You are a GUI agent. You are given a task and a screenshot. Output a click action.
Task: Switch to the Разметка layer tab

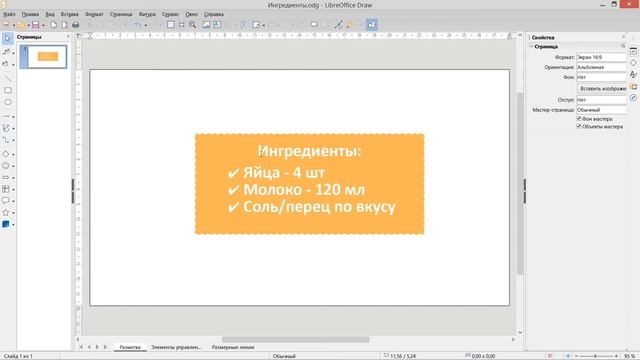pyautogui.click(x=130, y=347)
